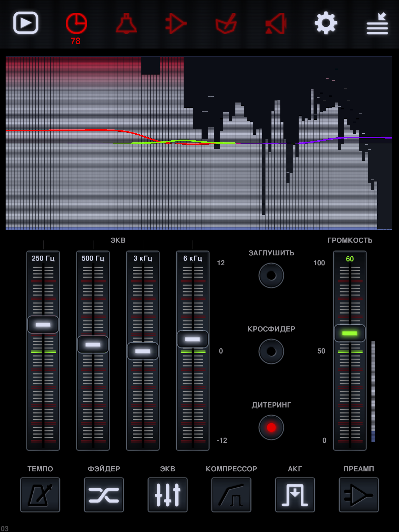Disable the ДИТЕРИНГ toggle
399x532 pixels.
[x=271, y=428]
